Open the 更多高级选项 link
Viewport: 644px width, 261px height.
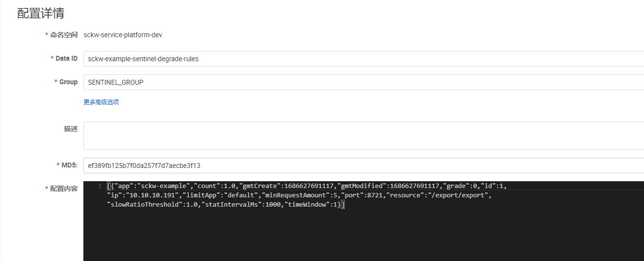(101, 102)
